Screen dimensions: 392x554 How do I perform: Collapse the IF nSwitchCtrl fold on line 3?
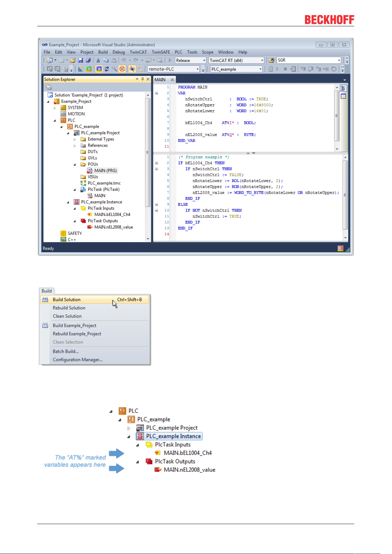click(x=157, y=169)
